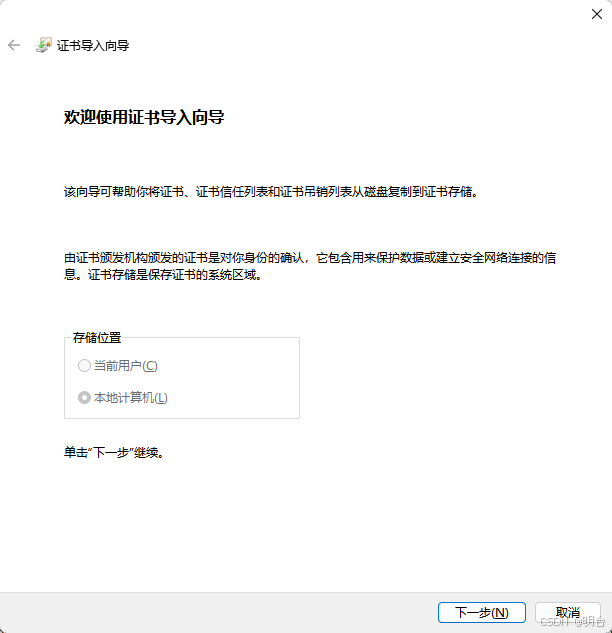
Task: Click the 证书导入向导 title text
Action: click(93, 46)
